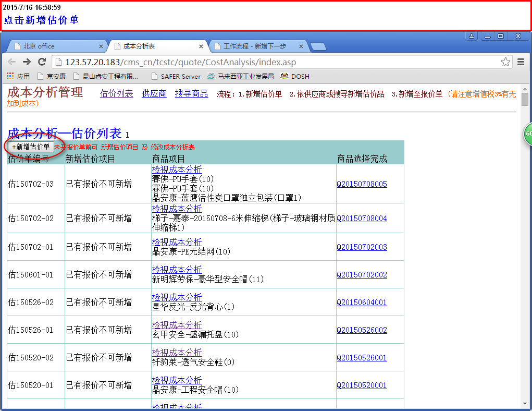This screenshot has height=411, width=532.
Task: Open the quotation link Q20150708005
Action: coord(362,184)
